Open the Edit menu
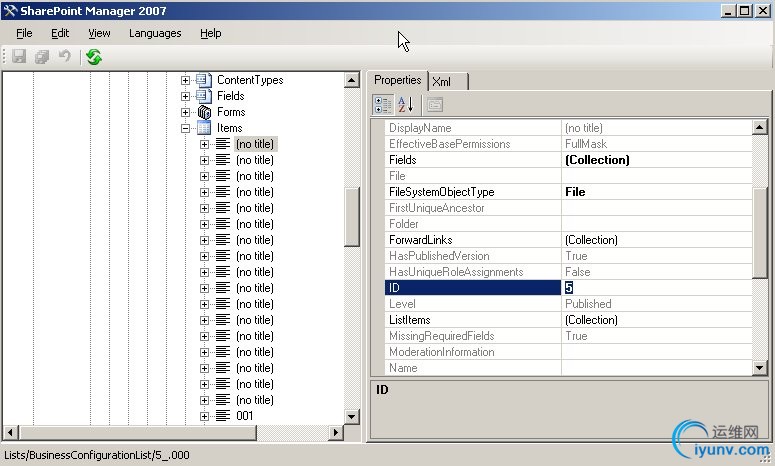The height and width of the screenshot is (466, 775). click(60, 33)
